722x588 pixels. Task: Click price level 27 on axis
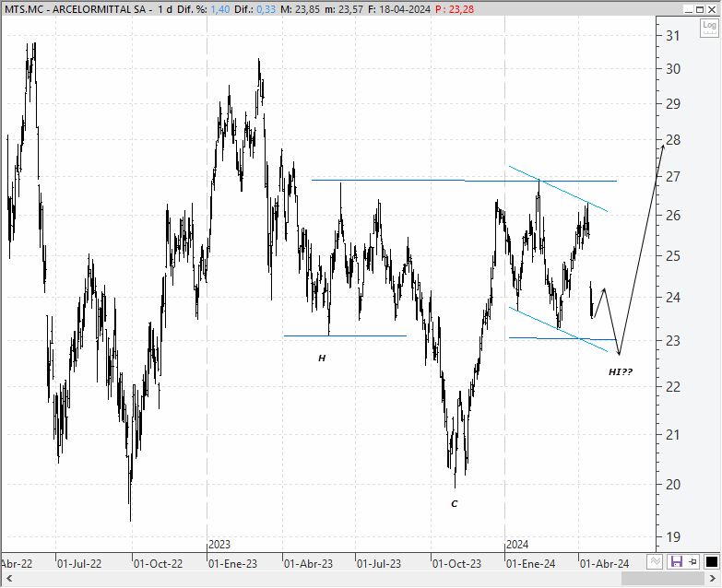(x=673, y=177)
